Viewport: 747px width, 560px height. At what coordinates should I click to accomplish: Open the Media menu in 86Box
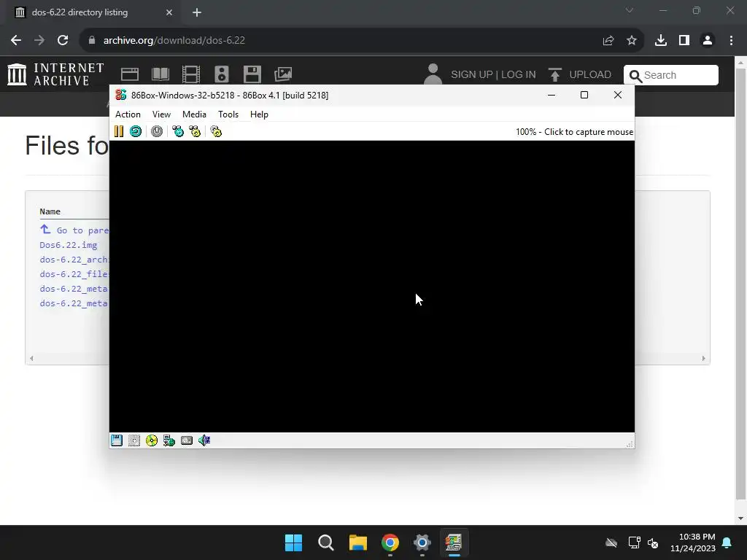click(x=194, y=114)
